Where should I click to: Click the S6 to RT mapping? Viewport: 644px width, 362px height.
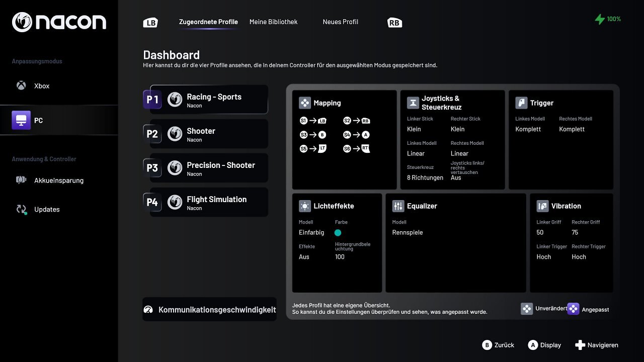click(357, 149)
